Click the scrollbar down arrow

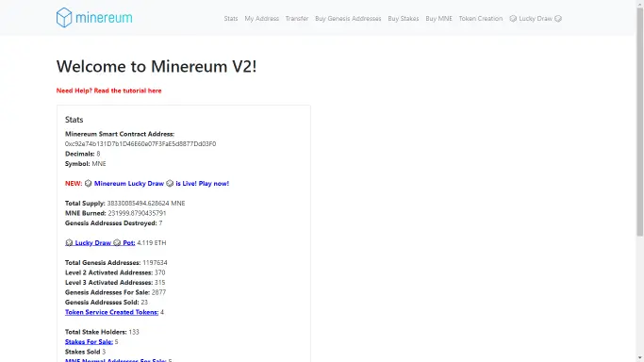(640, 358)
